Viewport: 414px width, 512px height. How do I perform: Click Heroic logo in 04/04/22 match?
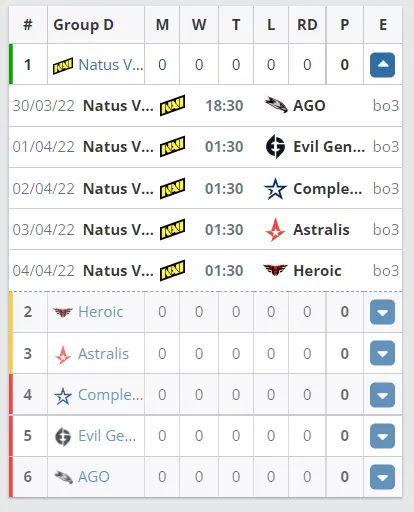click(x=275, y=270)
